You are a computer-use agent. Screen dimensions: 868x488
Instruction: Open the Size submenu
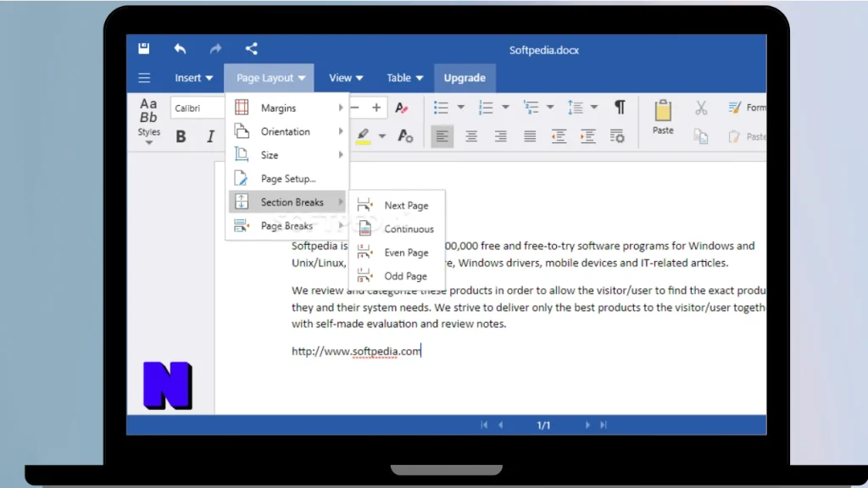288,155
